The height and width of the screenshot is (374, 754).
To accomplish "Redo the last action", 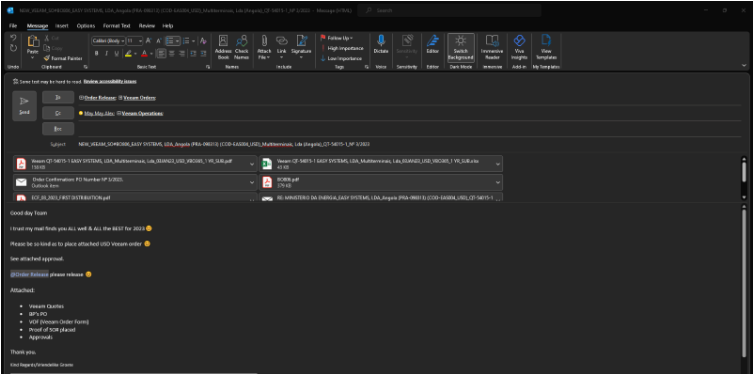I will (x=13, y=48).
